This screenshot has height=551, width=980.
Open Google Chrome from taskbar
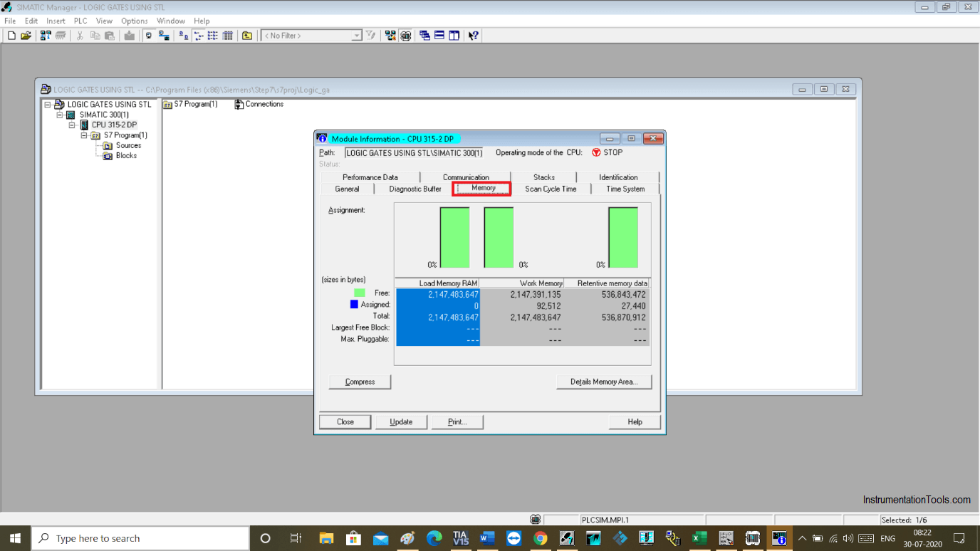541,538
